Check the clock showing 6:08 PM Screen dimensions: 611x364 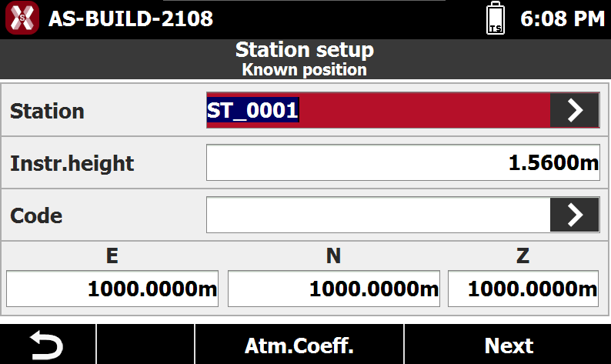pyautogui.click(x=563, y=18)
